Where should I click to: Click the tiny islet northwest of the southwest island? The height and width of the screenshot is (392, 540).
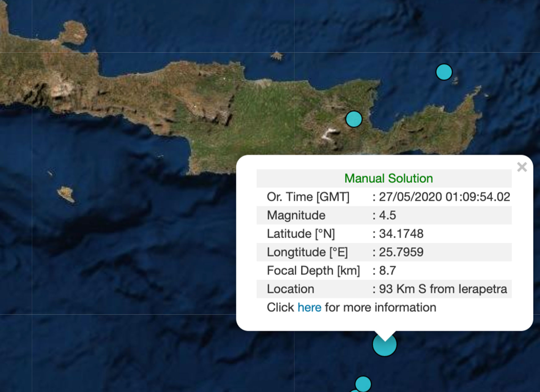[50, 173]
